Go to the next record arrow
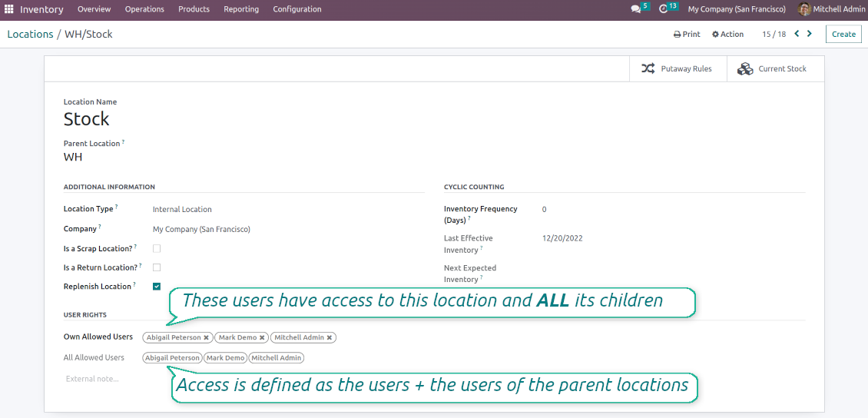The width and height of the screenshot is (868, 418). [x=810, y=34]
